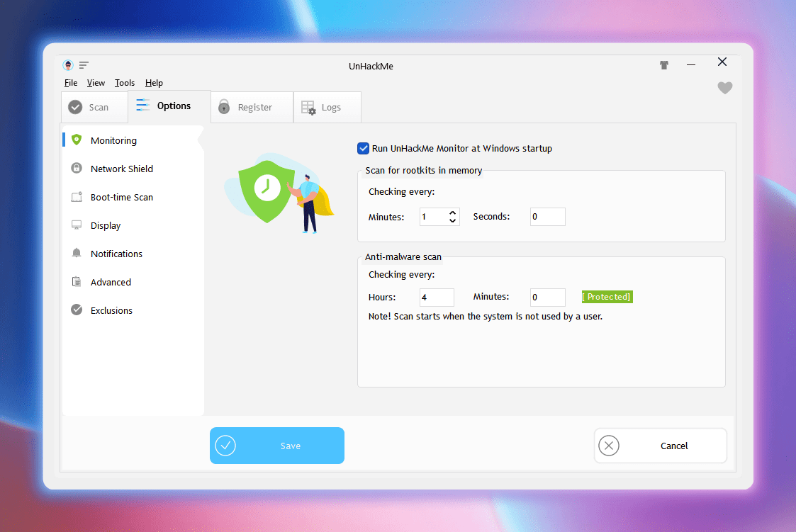This screenshot has width=796, height=532.
Task: Click the Register padlock icon
Action: click(224, 106)
